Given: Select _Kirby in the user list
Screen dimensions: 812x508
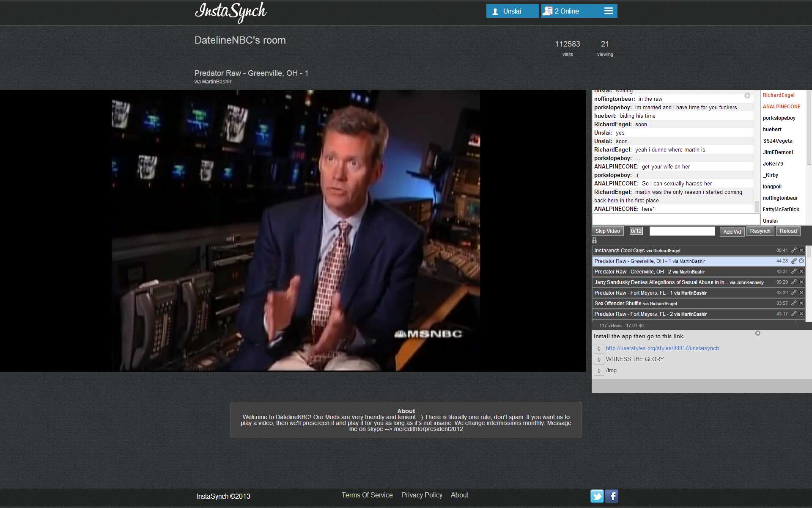Looking at the screenshot, I should [x=771, y=175].
